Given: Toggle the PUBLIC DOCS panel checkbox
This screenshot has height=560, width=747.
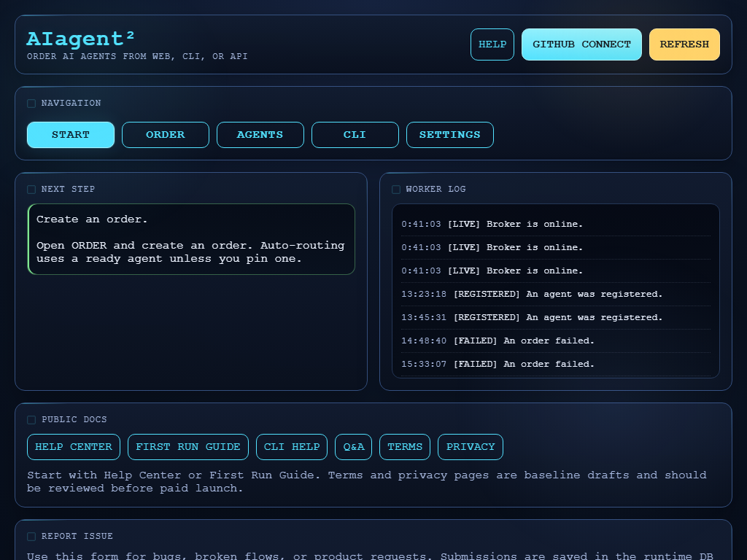Looking at the screenshot, I should pyautogui.click(x=31, y=420).
